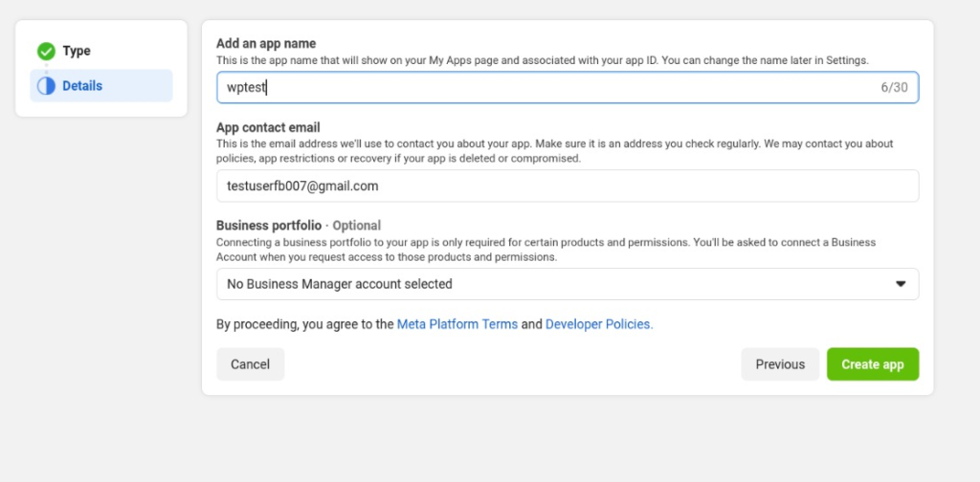Click into the App contact email field
The height and width of the screenshot is (482, 980).
point(568,186)
